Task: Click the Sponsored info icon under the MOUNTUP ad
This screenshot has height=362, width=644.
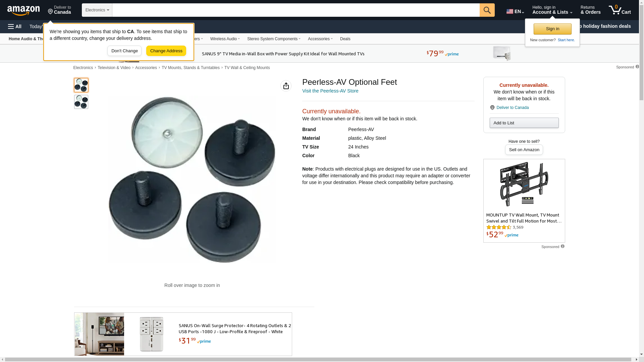Action: coord(562,246)
